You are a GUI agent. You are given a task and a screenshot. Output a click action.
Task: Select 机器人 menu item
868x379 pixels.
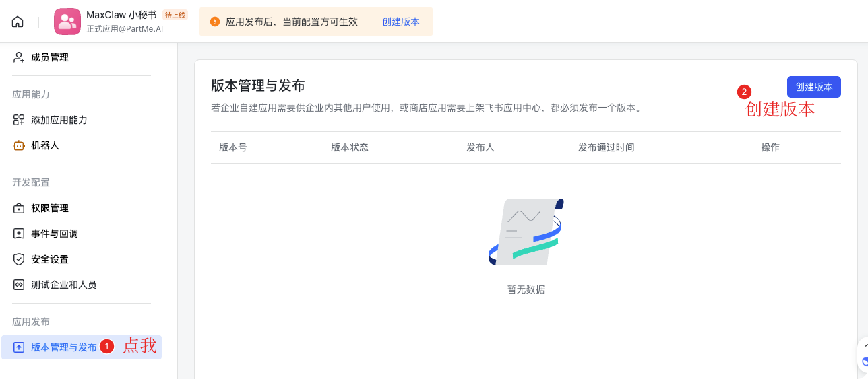click(45, 145)
